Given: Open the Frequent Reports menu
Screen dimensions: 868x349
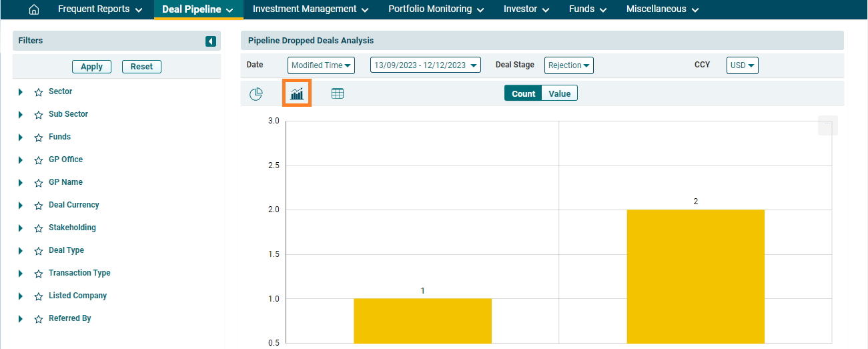Looking at the screenshot, I should point(100,9).
